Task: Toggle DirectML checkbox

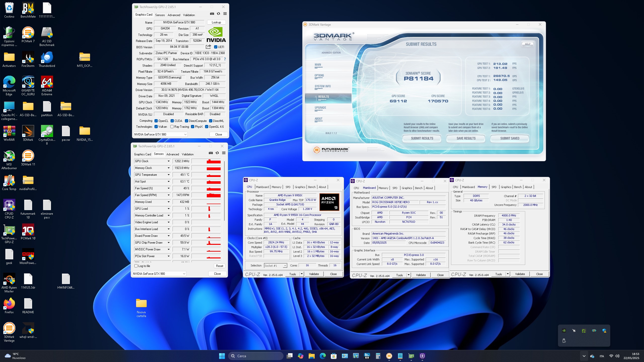Action: point(211,121)
